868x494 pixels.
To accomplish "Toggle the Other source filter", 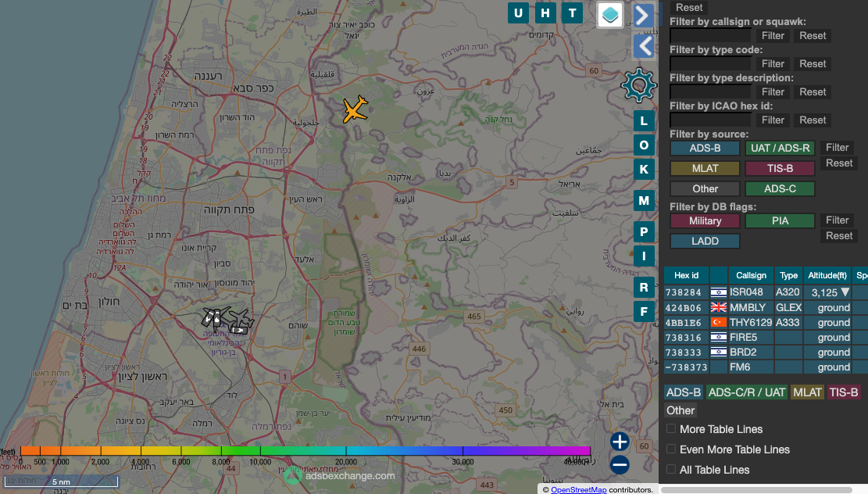I will tap(705, 189).
